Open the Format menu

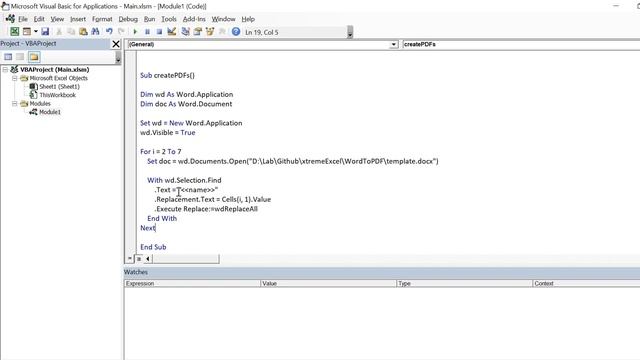tap(102, 19)
